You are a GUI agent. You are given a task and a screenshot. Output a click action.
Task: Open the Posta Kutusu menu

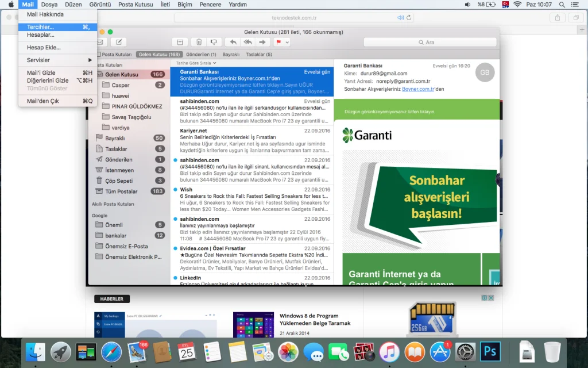point(136,5)
